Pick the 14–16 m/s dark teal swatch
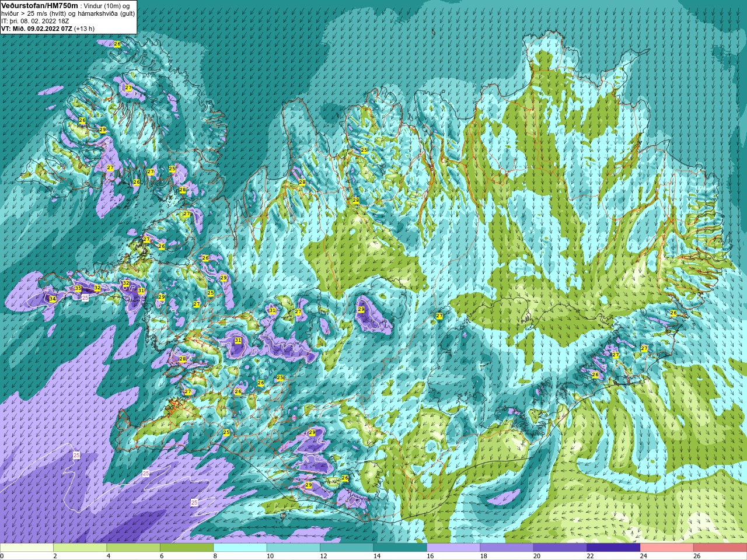 (400, 548)
